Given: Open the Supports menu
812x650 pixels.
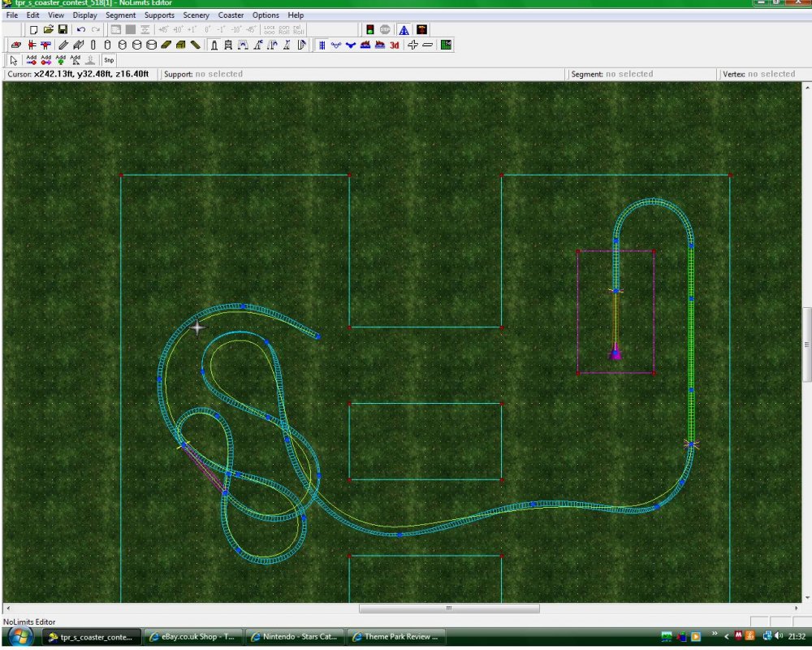Looking at the screenshot, I should pyautogui.click(x=159, y=15).
